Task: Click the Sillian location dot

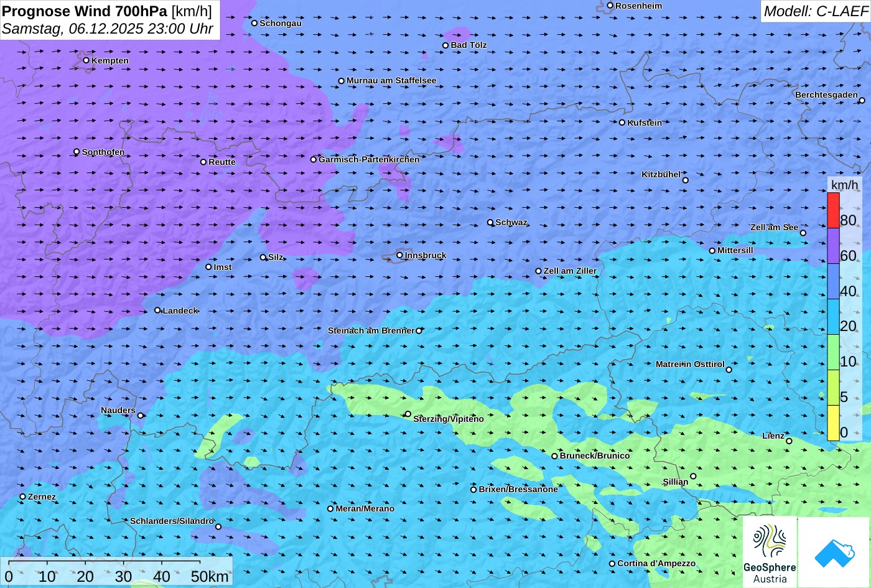Action: click(693, 477)
